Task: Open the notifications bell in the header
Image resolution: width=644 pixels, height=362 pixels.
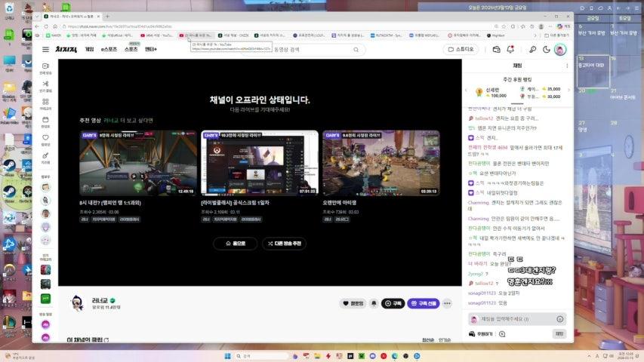Action: point(510,49)
